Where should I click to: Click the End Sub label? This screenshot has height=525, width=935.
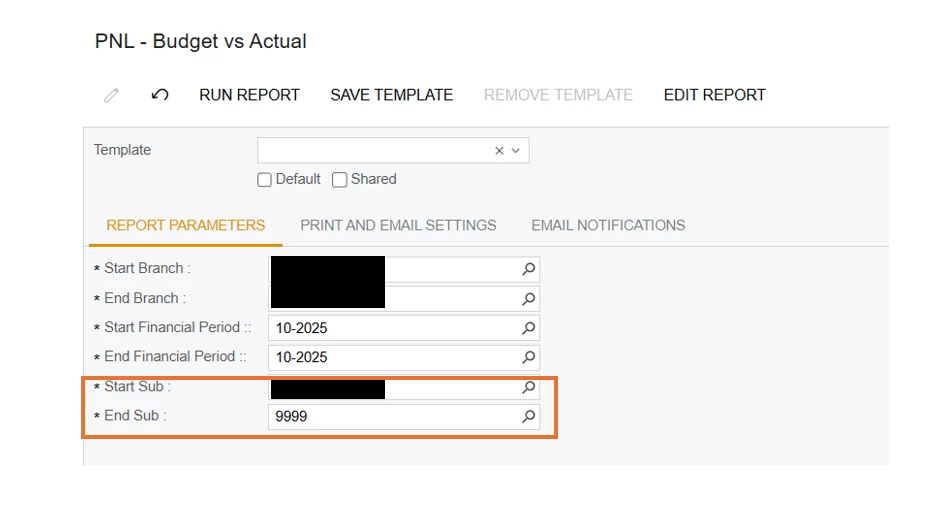(135, 415)
